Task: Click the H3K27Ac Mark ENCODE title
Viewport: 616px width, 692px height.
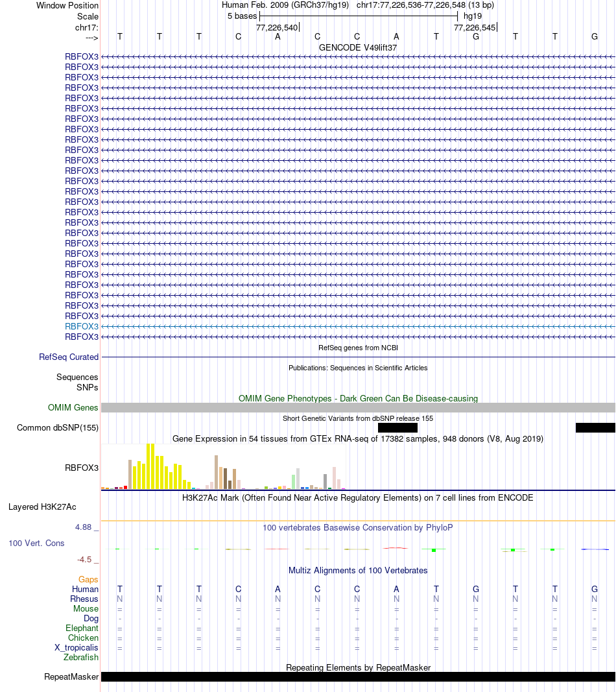Action: [x=358, y=498]
